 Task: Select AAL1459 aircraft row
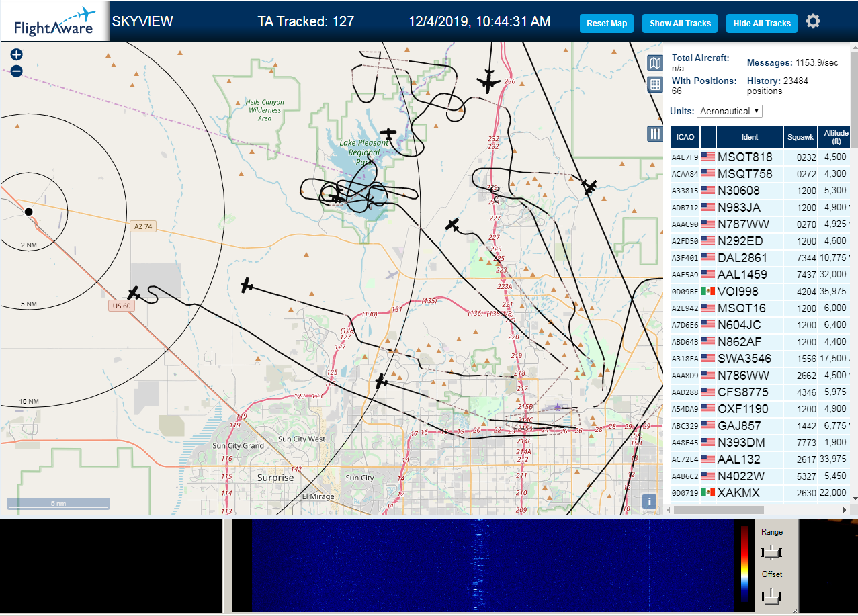761,274
